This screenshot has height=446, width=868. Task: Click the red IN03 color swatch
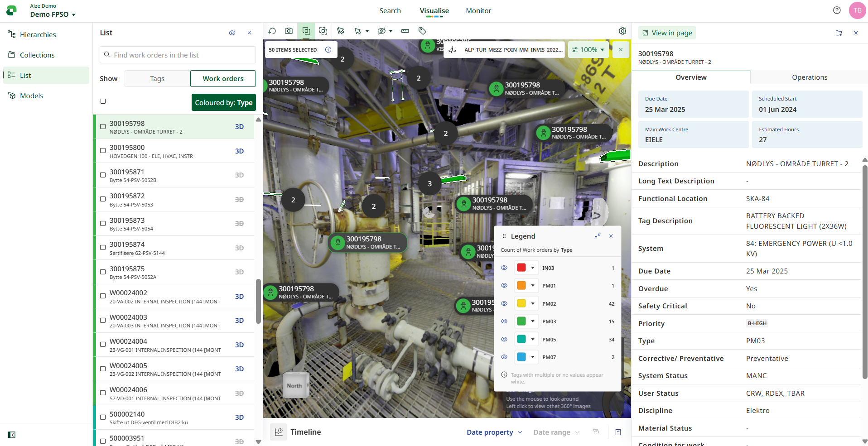point(521,268)
